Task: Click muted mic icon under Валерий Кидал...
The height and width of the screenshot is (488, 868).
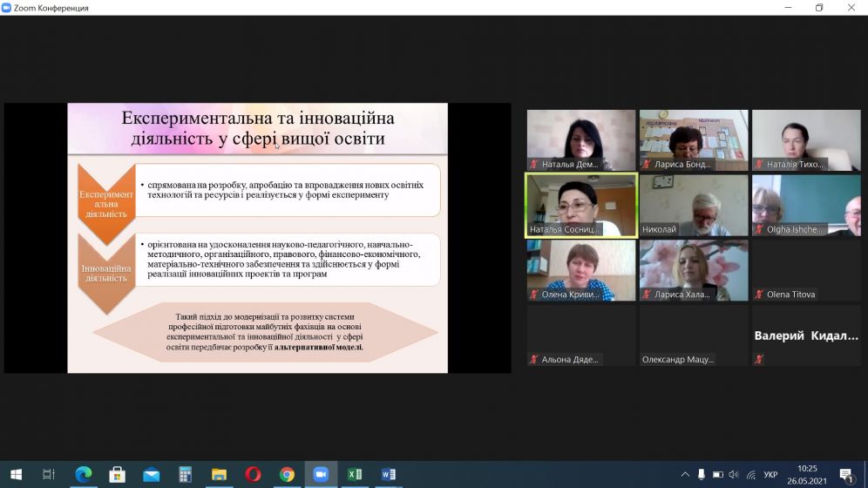Action: (x=760, y=360)
